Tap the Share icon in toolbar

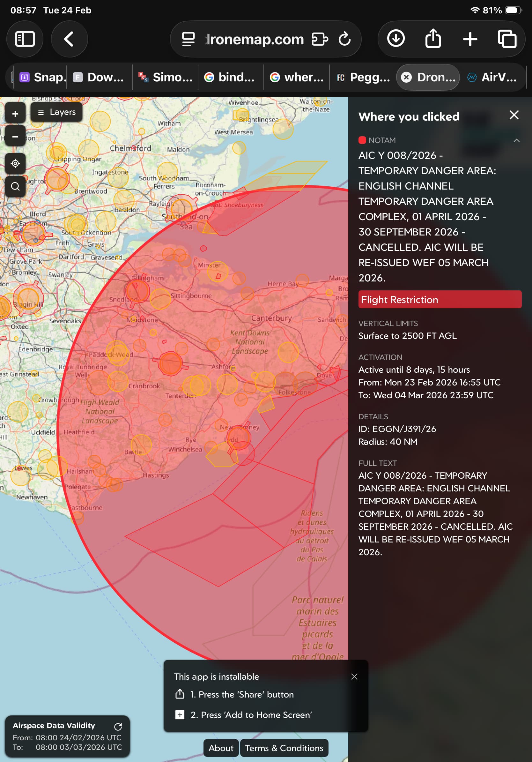point(433,39)
